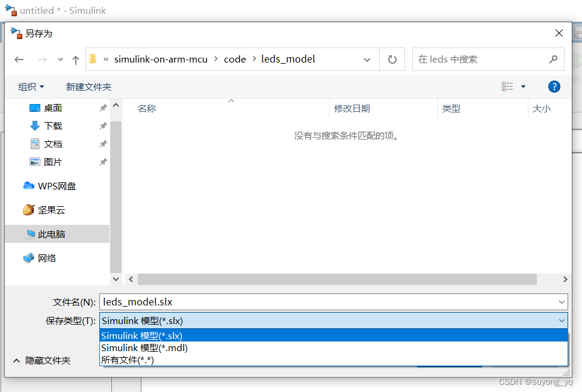Expand the 文件名 dropdown arrow
Viewport: 582px width, 392px height.
pyautogui.click(x=562, y=302)
